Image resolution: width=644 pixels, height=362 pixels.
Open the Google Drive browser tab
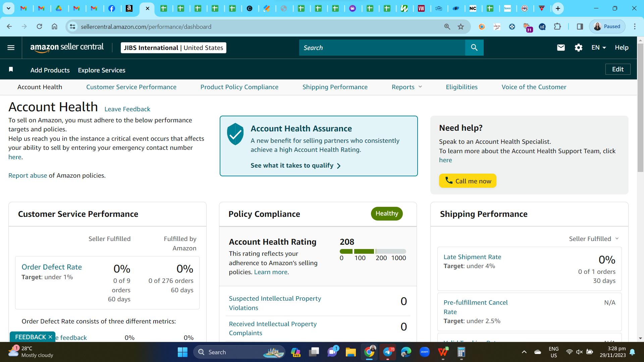coord(59,8)
